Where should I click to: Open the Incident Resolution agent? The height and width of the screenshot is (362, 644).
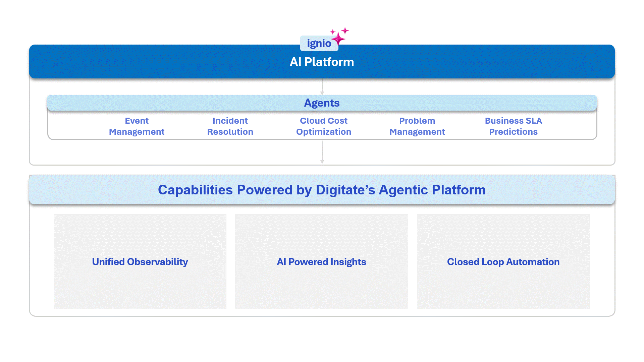point(230,126)
